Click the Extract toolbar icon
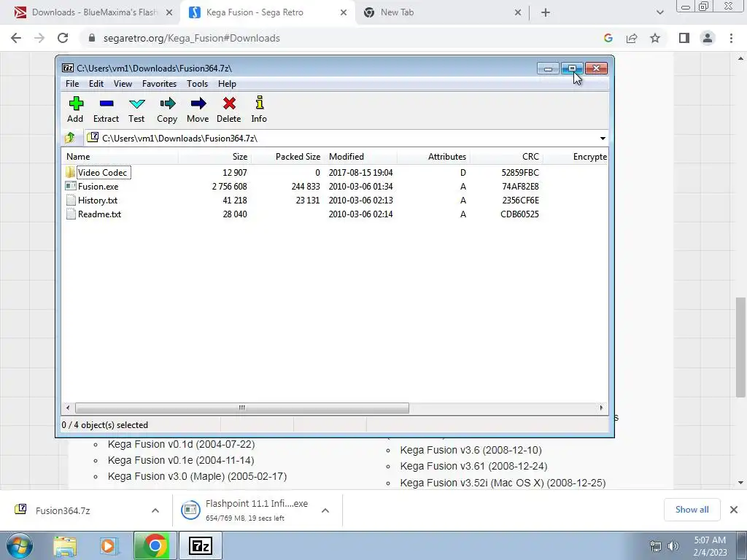Viewport: 747px width, 560px height. coord(106,109)
